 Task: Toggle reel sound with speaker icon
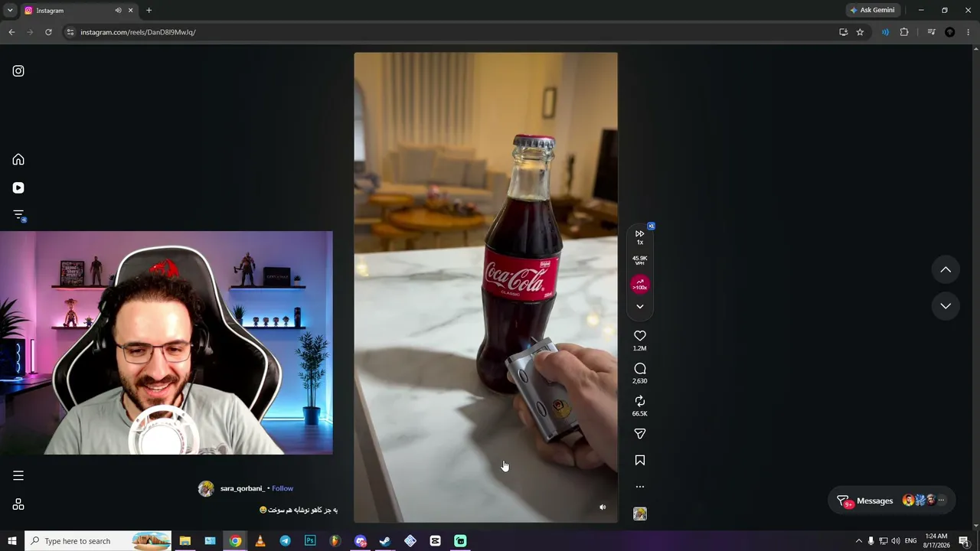click(x=603, y=507)
